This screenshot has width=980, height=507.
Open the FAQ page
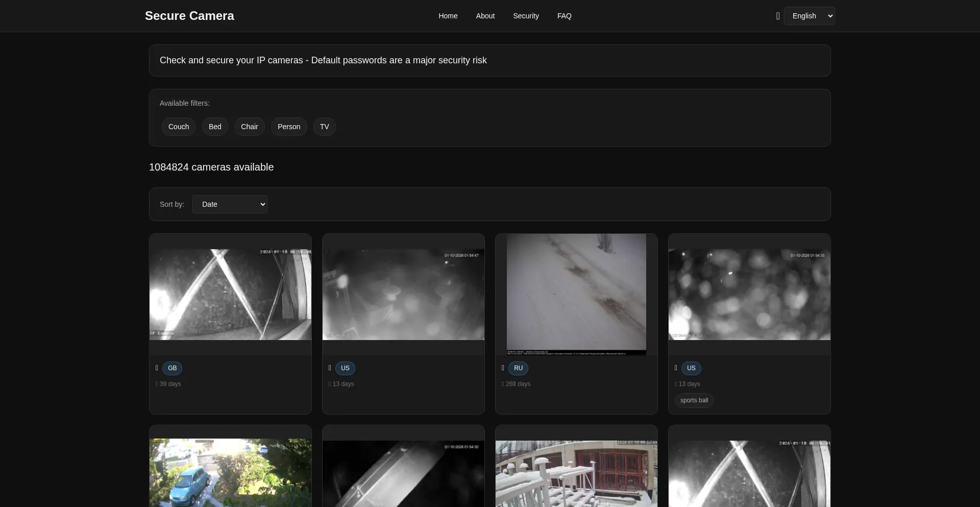(564, 16)
